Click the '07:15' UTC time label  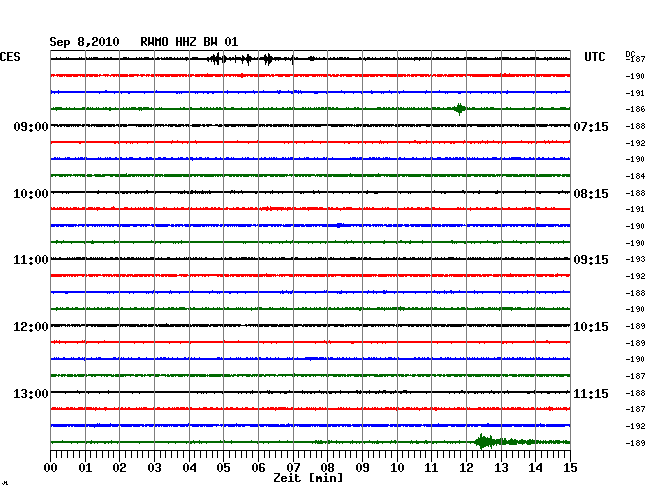tap(591, 126)
